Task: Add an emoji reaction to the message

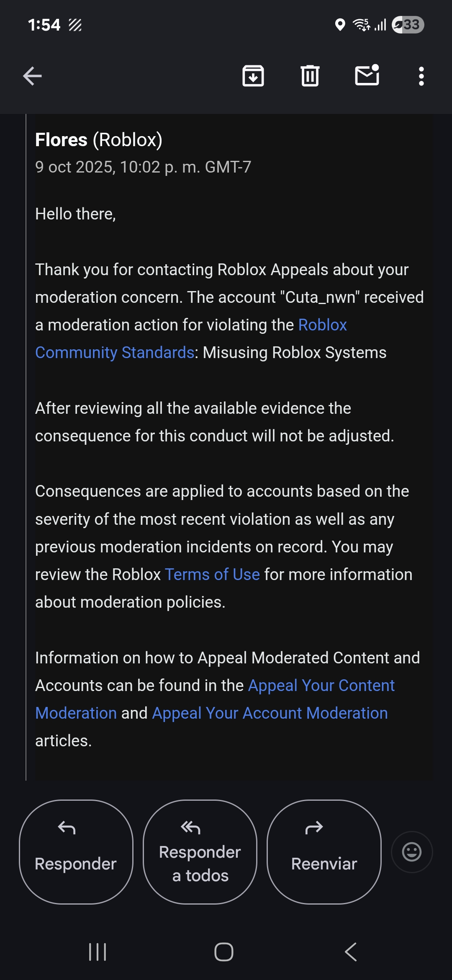Action: point(412,852)
